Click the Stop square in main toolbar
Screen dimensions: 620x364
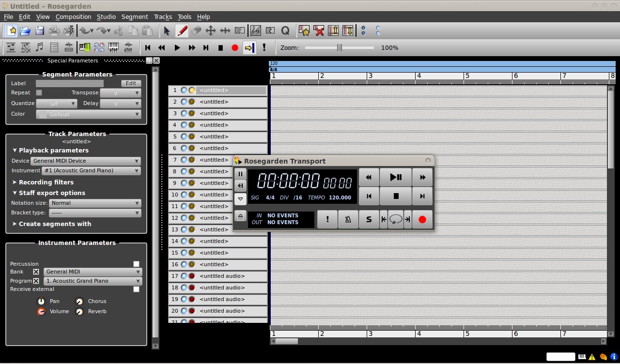coord(220,47)
